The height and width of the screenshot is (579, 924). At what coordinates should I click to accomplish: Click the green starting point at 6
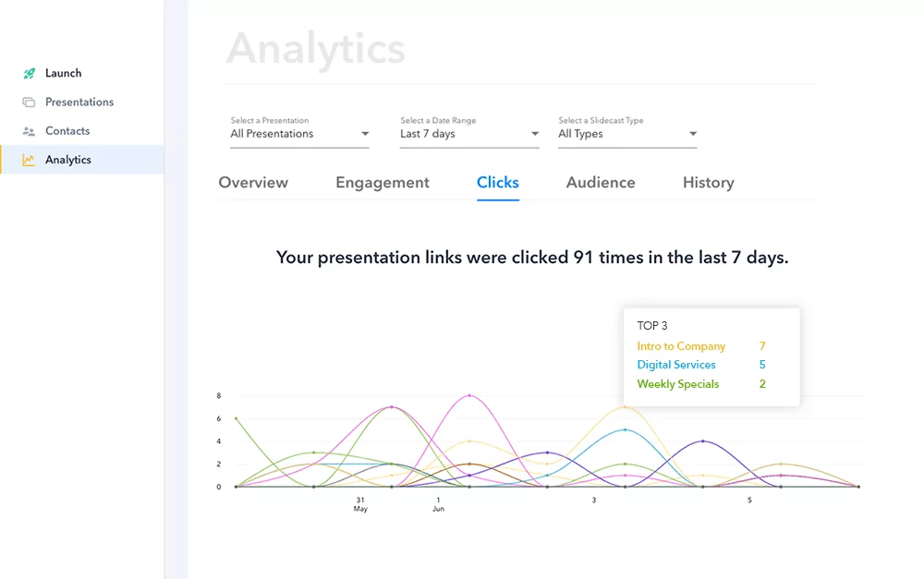pos(237,418)
